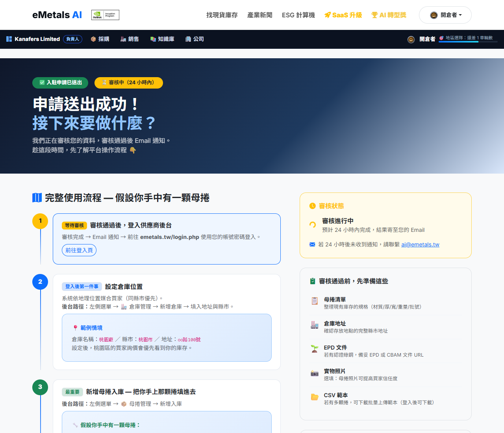Click Kanafers Limited company name
The image size is (504, 433).
[37, 39]
